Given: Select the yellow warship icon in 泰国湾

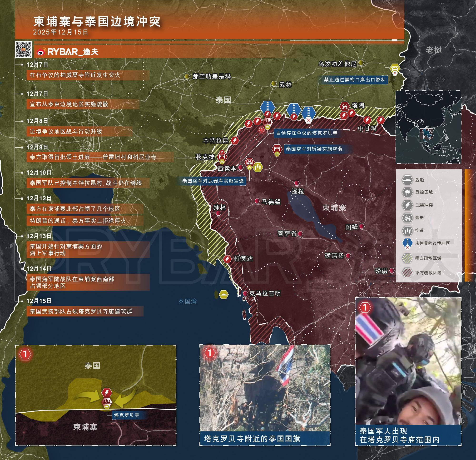Looking at the screenshot, I should click(223, 294).
